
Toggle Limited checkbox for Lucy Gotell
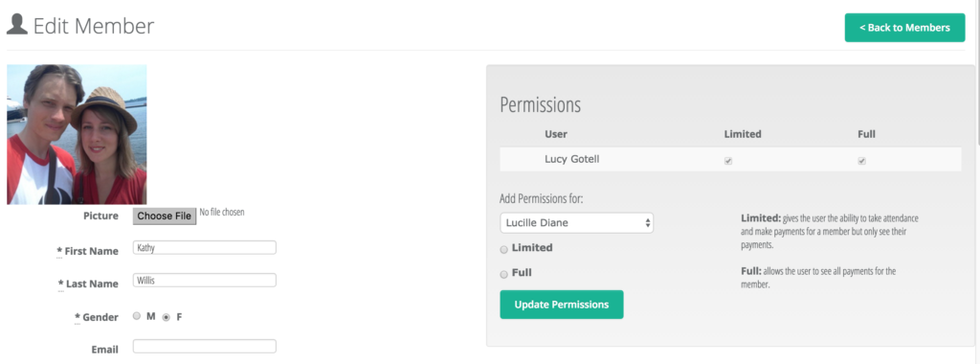coord(728,161)
